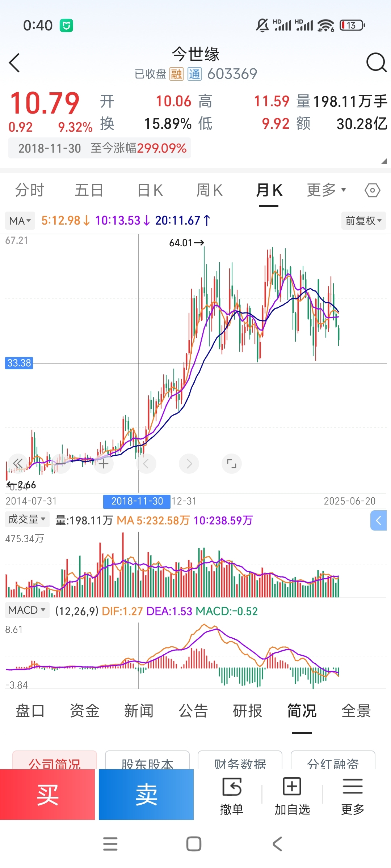Select the 公司简况 sub-tab

coord(55,760)
